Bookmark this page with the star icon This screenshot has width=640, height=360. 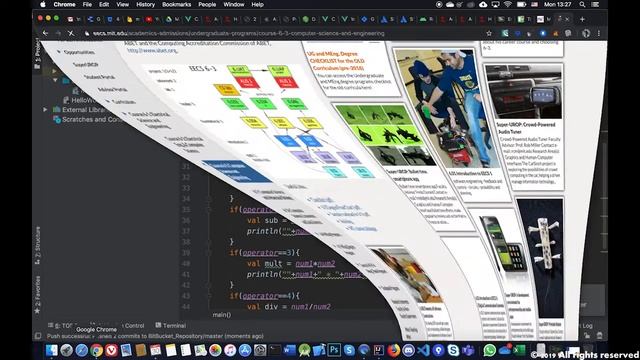[x=489, y=33]
